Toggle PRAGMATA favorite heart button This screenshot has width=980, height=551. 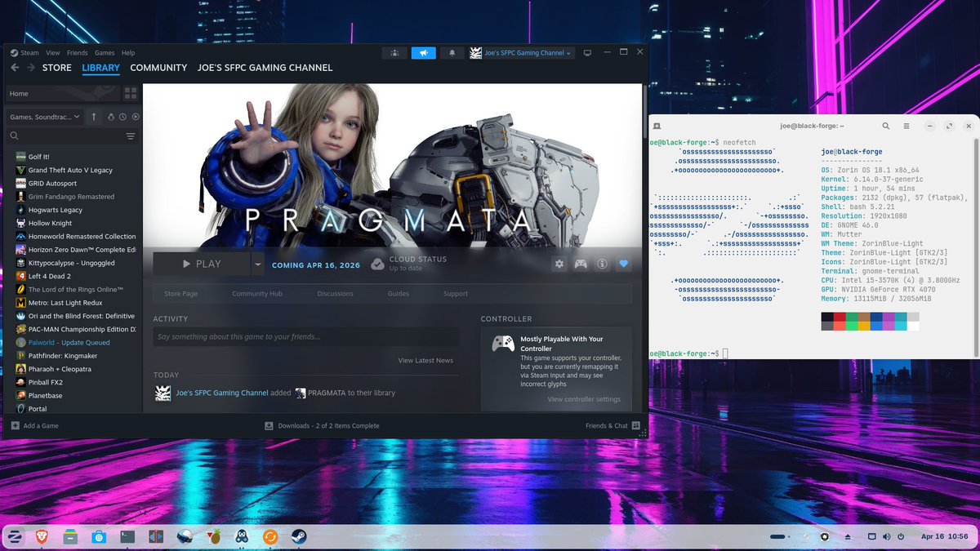[x=623, y=264]
